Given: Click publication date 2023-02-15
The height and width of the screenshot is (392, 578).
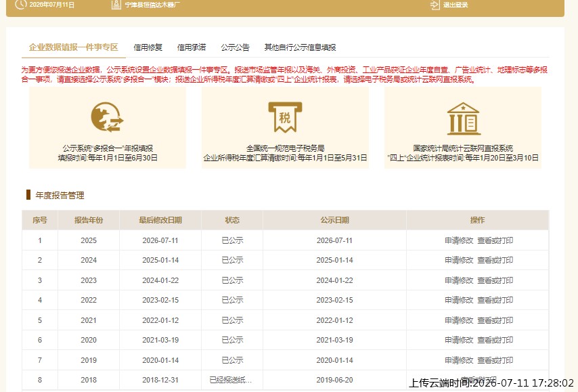Looking at the screenshot, I should coord(335,300).
